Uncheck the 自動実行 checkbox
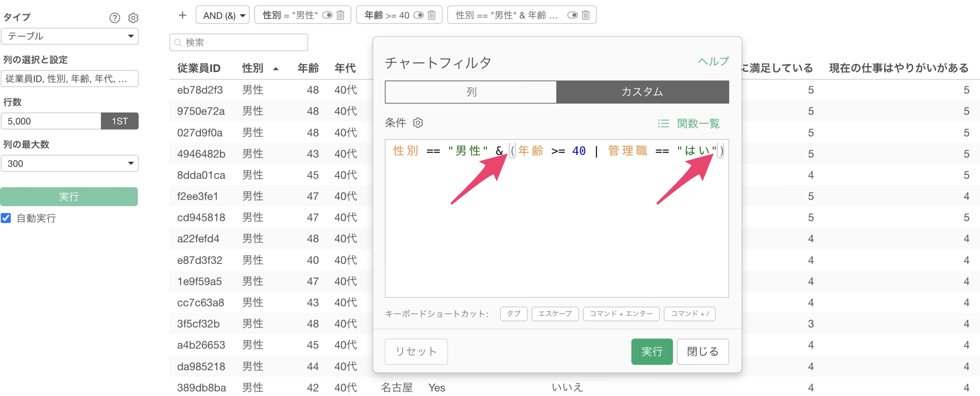Image resolution: width=980 pixels, height=396 pixels. pos(6,218)
